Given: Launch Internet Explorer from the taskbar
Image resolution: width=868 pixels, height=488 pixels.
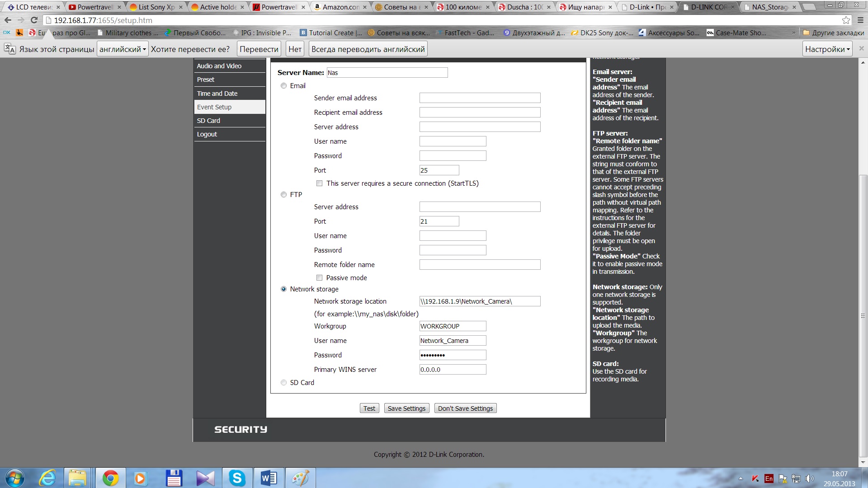Looking at the screenshot, I should point(47,478).
